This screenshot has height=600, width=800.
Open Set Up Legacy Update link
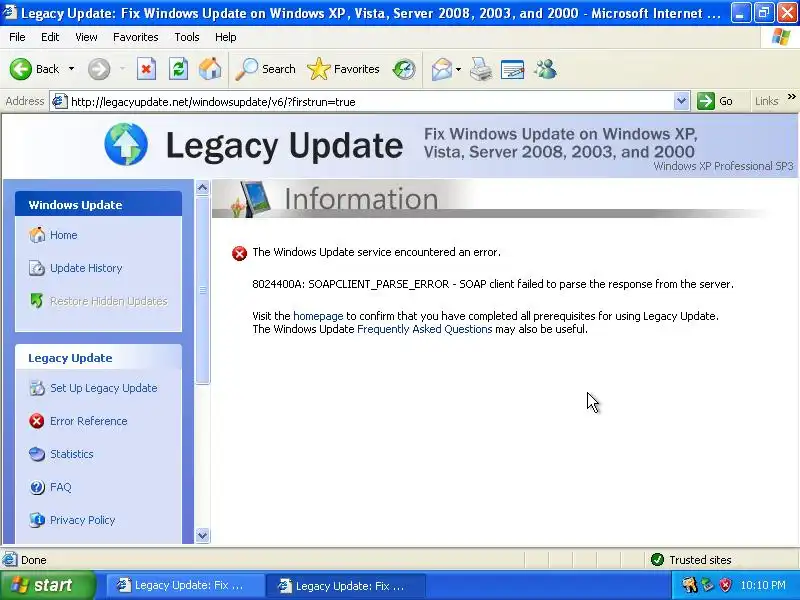(x=104, y=388)
